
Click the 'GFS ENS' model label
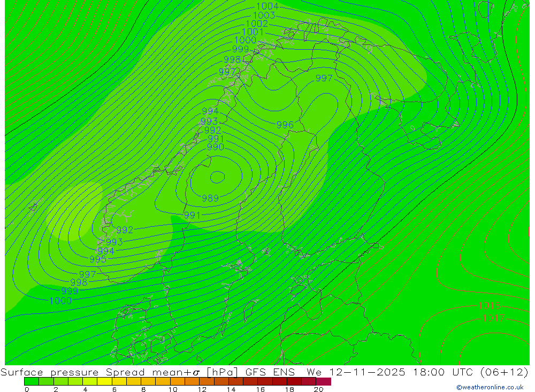pyautogui.click(x=270, y=372)
